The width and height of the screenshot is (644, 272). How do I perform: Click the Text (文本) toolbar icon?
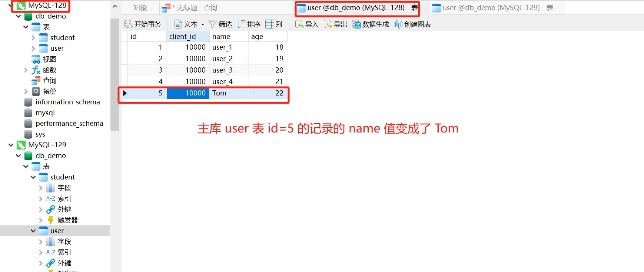[178, 24]
